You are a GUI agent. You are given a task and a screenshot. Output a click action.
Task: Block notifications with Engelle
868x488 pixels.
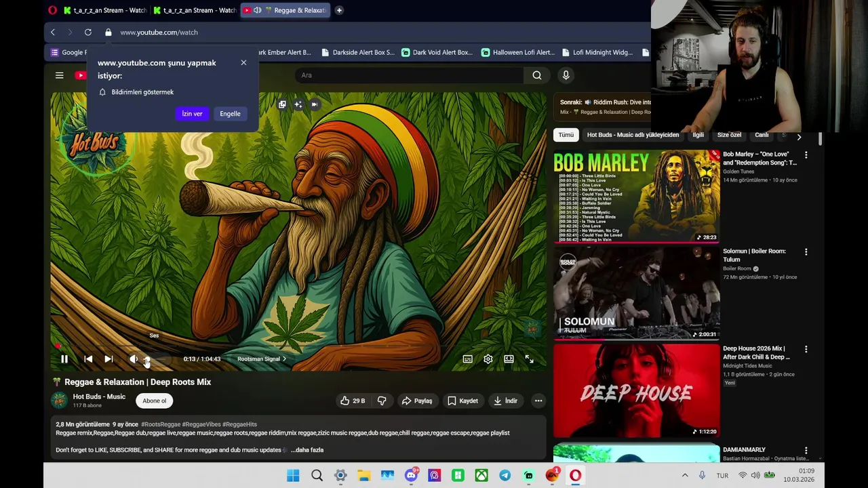[x=230, y=114]
